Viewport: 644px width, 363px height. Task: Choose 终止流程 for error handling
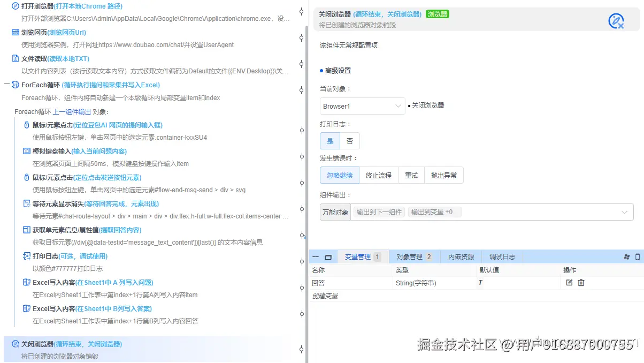coord(379,175)
